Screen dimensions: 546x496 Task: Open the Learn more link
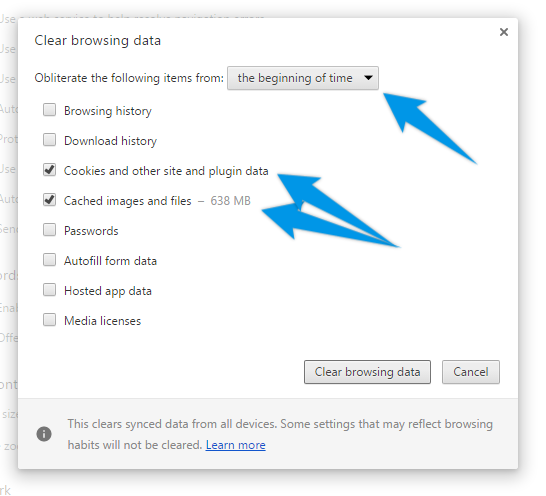coord(235,445)
